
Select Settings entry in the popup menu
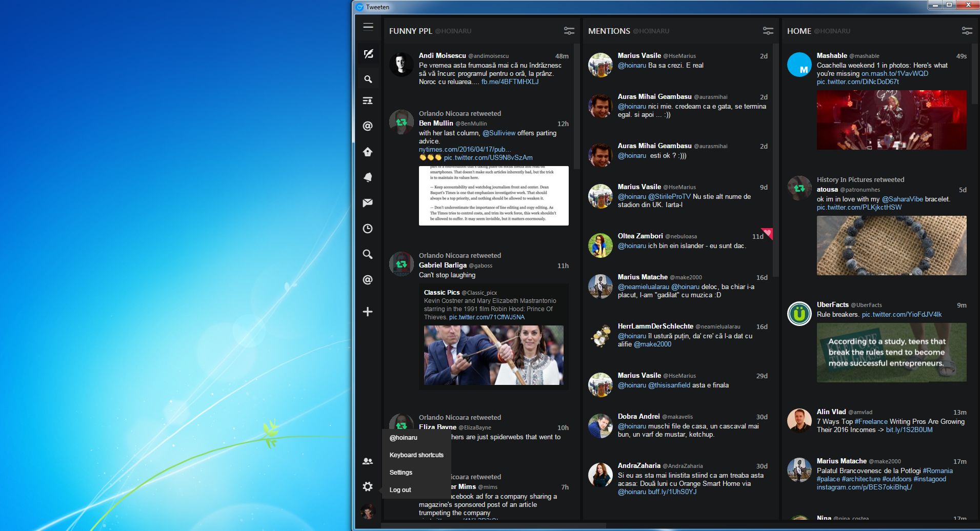(401, 473)
